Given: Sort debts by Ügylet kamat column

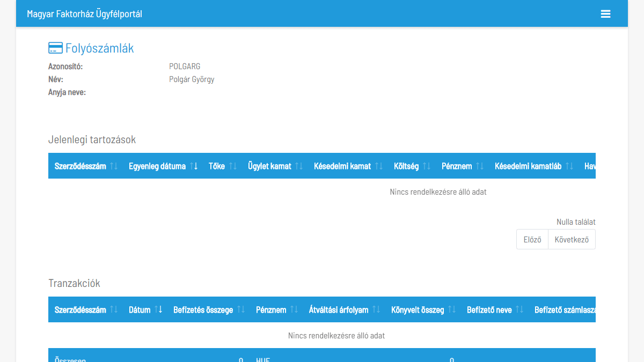Looking at the screenshot, I should point(275,166).
